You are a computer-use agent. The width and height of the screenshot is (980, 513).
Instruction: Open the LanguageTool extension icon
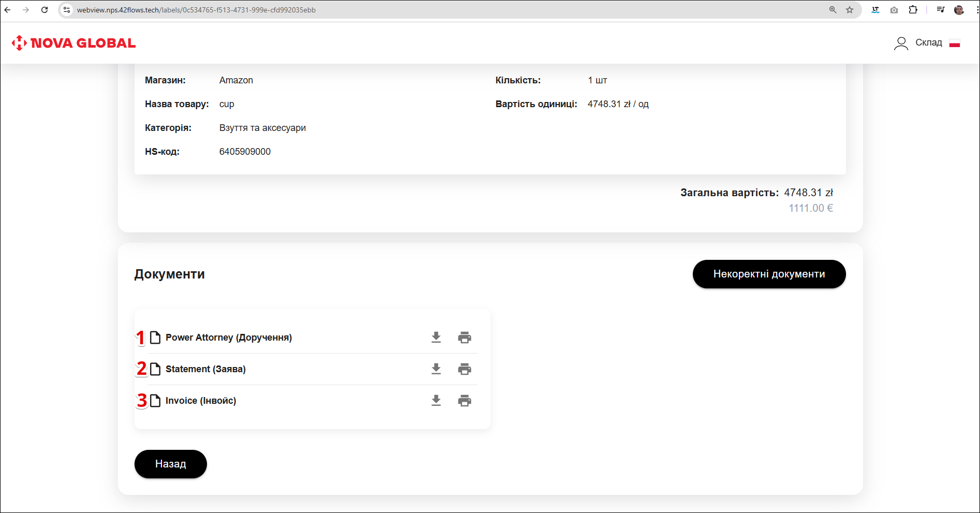(875, 10)
